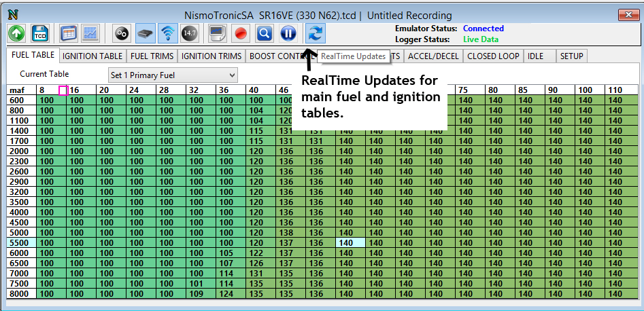Open the FUEL TRIMS tab
644x311 pixels.
152,56
